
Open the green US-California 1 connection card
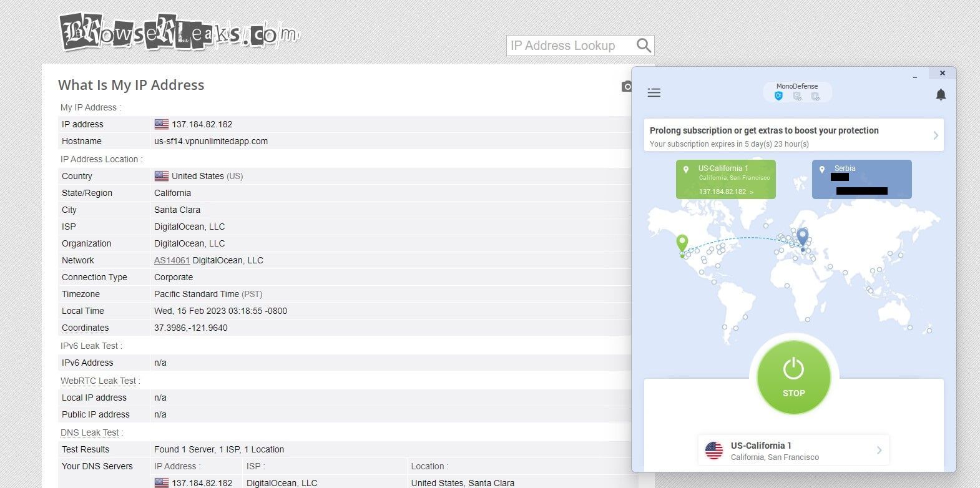726,179
